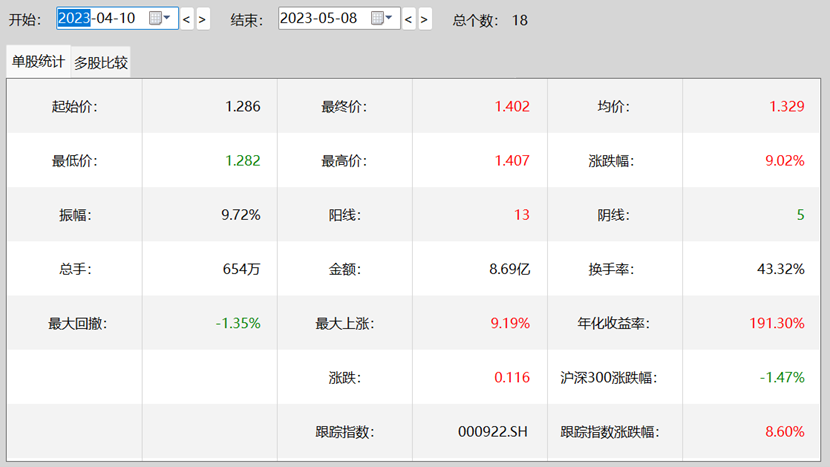Click the 跟踪指数涨跌幅 label cell
Viewport: 830px width, 467px height.
[615, 432]
